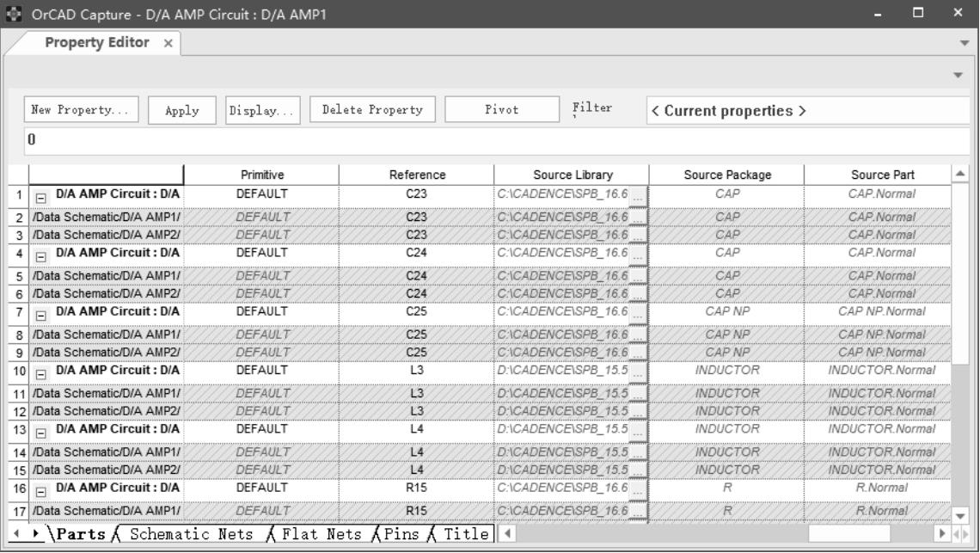This screenshot has height=553, width=980.
Task: Collapse the R15 D/A AMP Circuit row
Action: pyautogui.click(x=41, y=492)
